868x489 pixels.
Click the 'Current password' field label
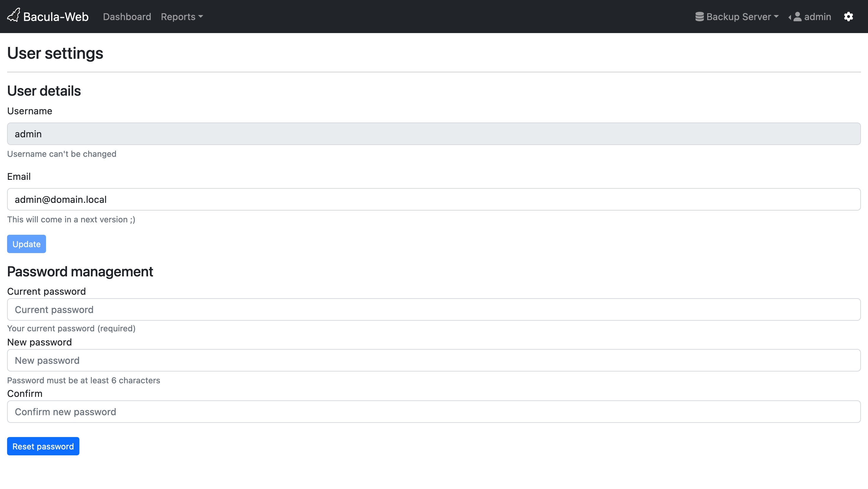click(x=47, y=291)
